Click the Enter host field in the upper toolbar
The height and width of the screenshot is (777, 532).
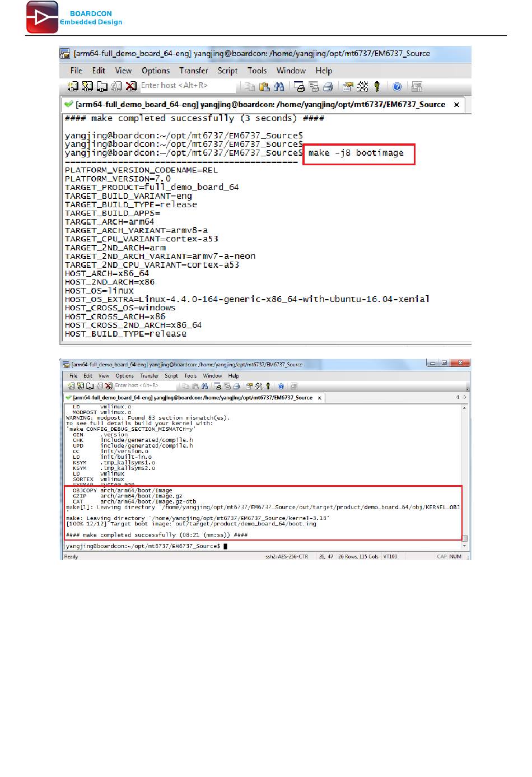click(188, 86)
